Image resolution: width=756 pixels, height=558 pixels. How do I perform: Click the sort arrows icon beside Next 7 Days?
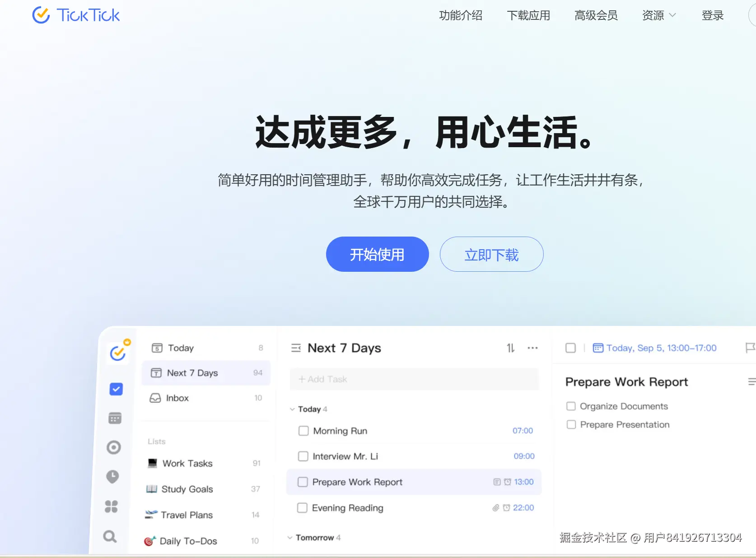point(510,348)
